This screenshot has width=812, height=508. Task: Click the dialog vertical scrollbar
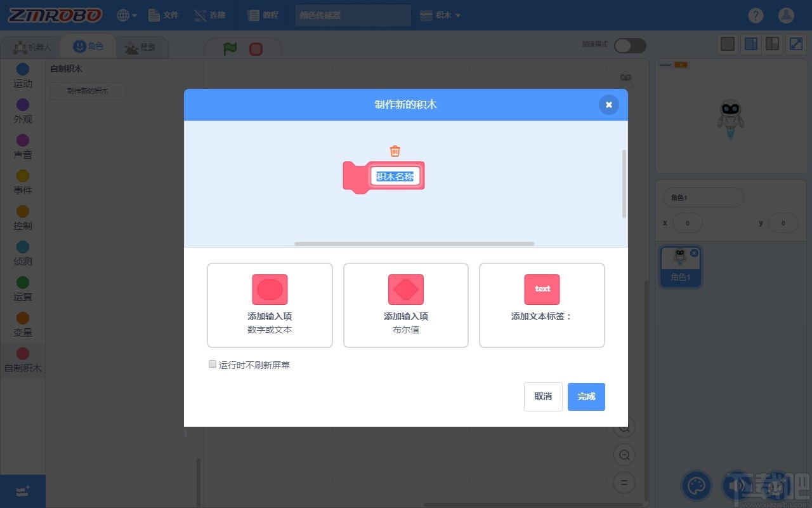pos(624,184)
